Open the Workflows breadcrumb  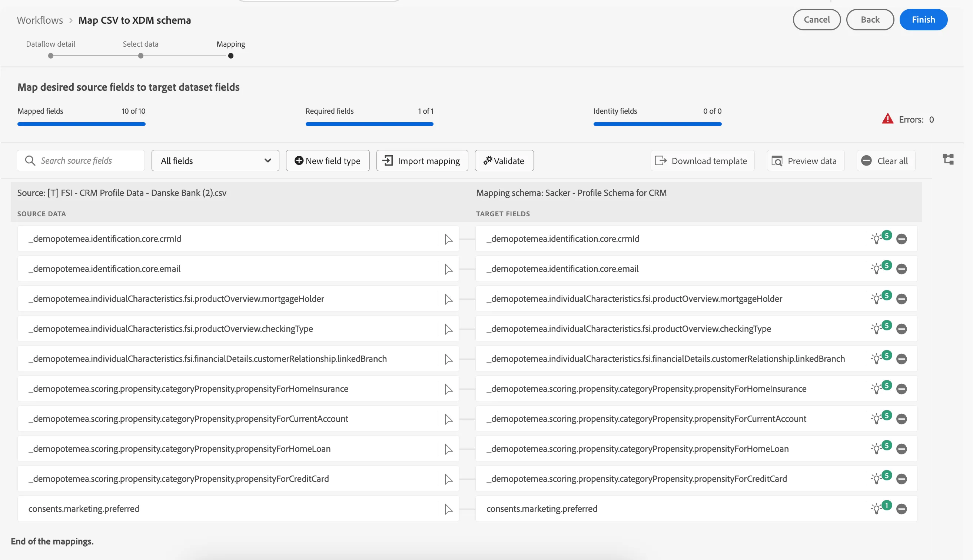[40, 20]
